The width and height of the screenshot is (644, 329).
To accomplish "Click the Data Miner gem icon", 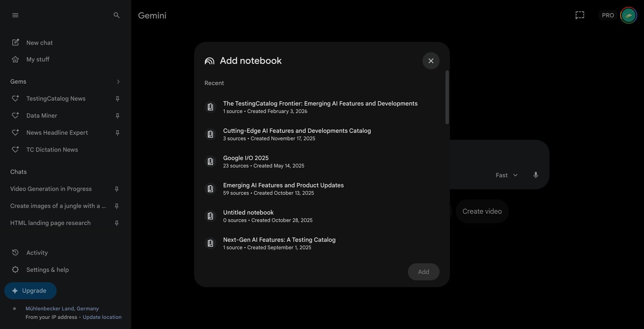I will coord(15,116).
